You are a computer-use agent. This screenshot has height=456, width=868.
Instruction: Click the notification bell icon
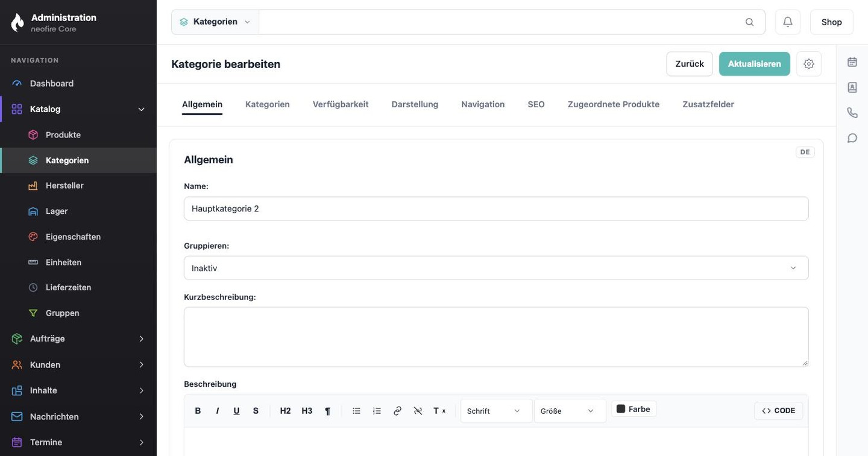tap(787, 22)
